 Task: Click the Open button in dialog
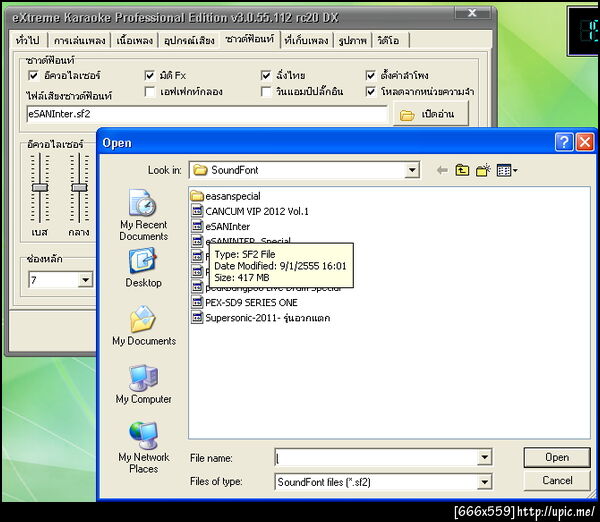tap(557, 457)
